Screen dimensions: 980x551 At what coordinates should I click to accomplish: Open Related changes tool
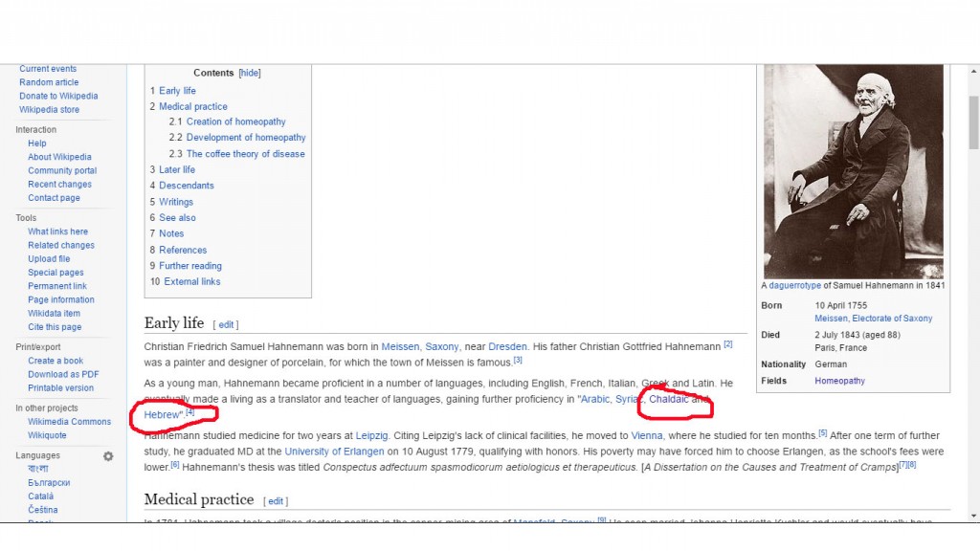[x=61, y=246]
